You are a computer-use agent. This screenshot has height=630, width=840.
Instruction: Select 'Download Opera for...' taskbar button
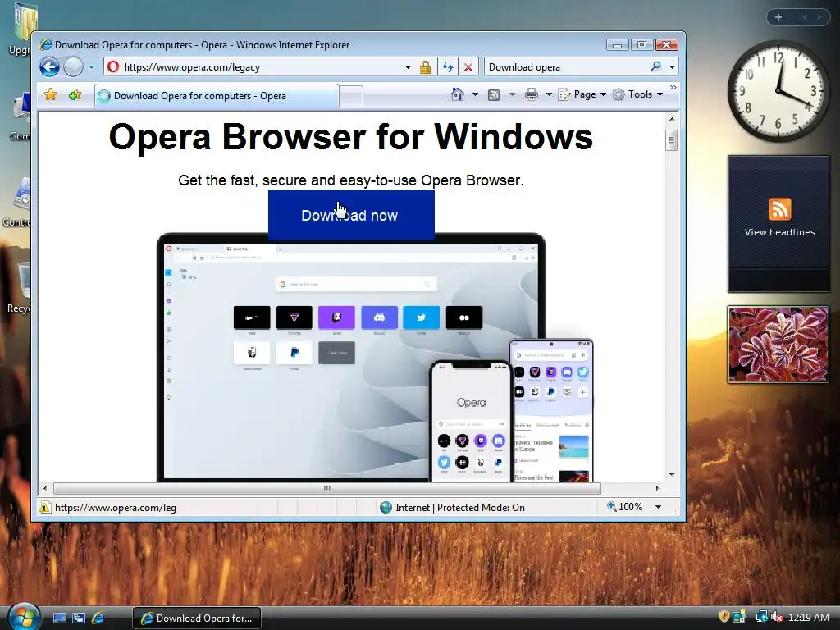point(197,619)
